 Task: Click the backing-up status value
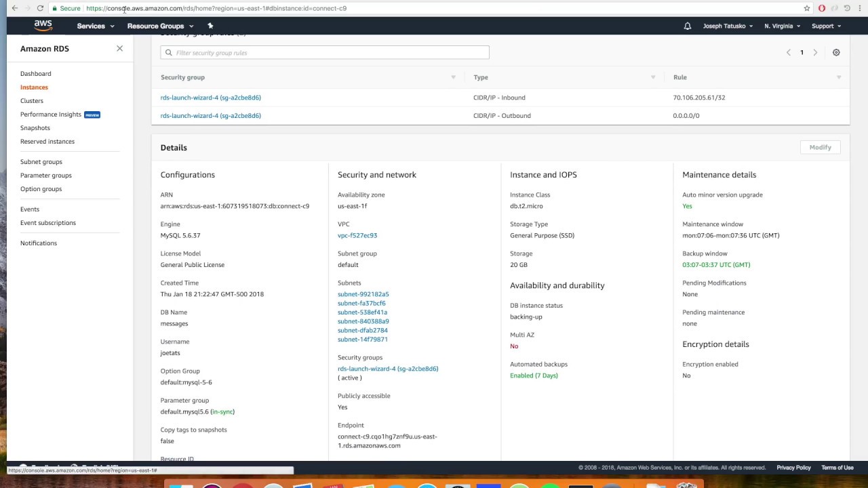click(526, 317)
